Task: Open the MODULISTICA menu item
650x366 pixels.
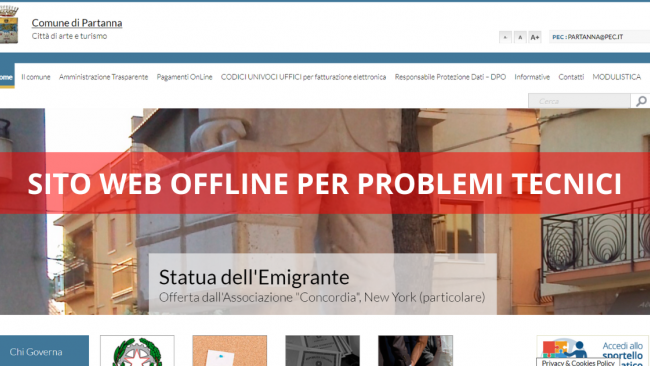Action: [616, 77]
